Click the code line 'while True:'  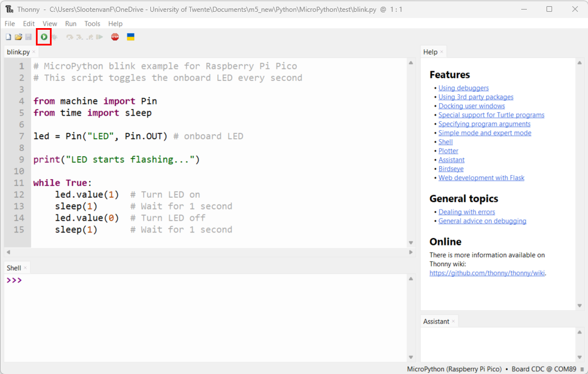63,183
